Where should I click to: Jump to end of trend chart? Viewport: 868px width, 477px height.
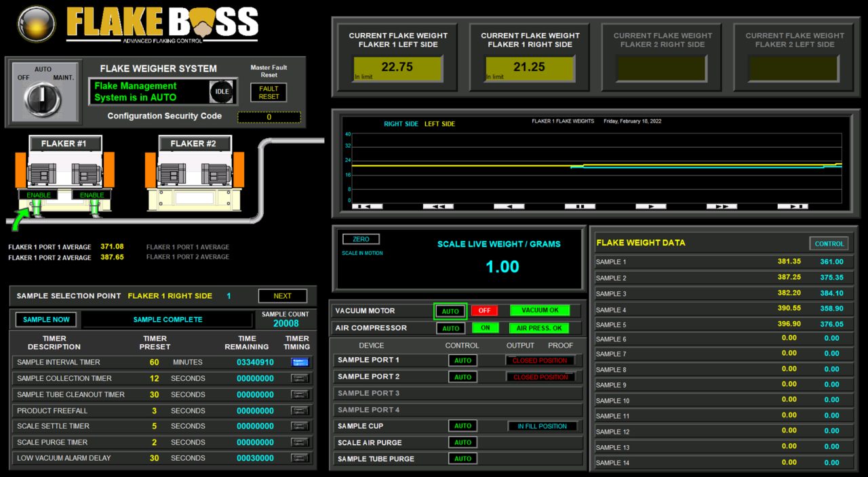point(792,205)
